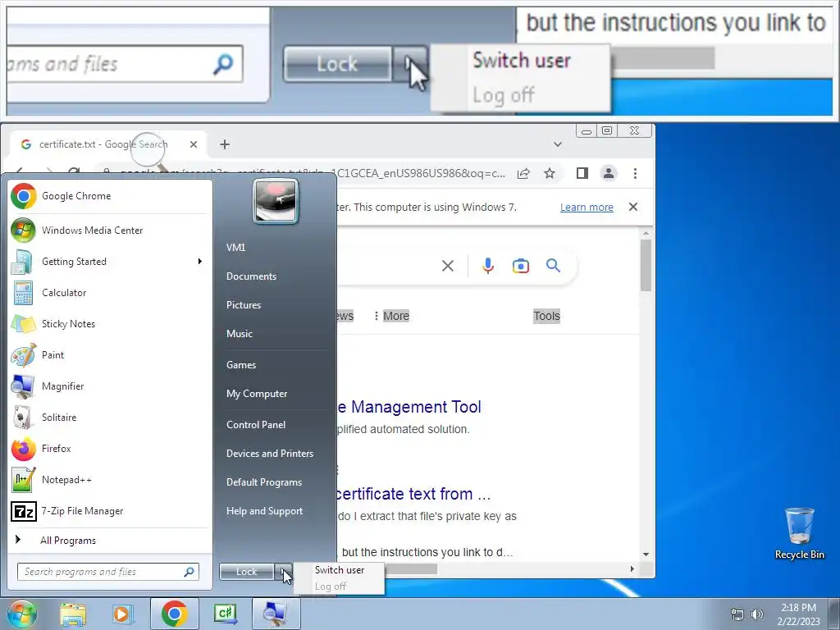The image size is (840, 630).
Task: Click the Windows Start orb
Action: (21, 614)
